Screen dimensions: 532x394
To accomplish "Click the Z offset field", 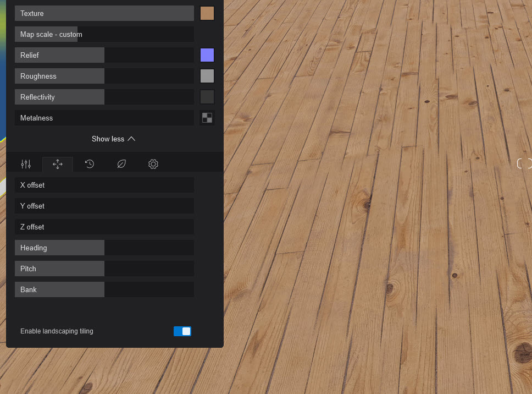I will coord(104,227).
